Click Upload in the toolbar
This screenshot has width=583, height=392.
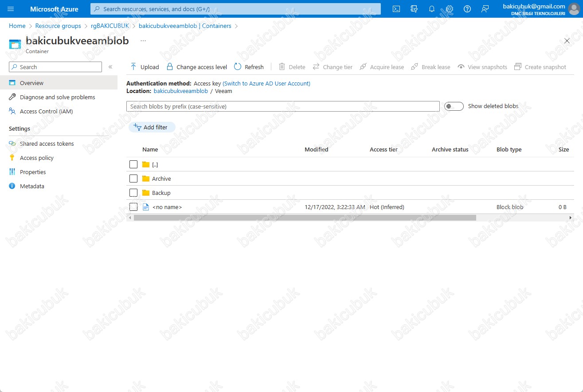(x=145, y=67)
